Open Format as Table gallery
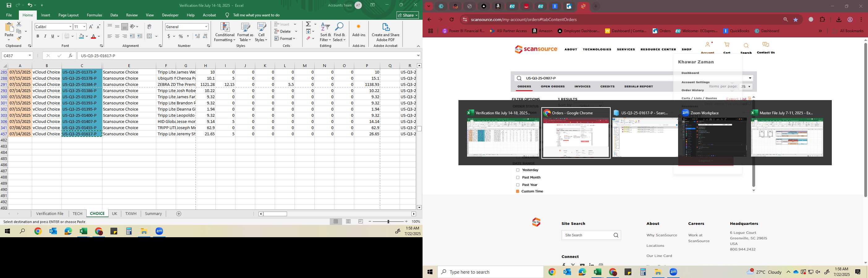 (x=245, y=32)
